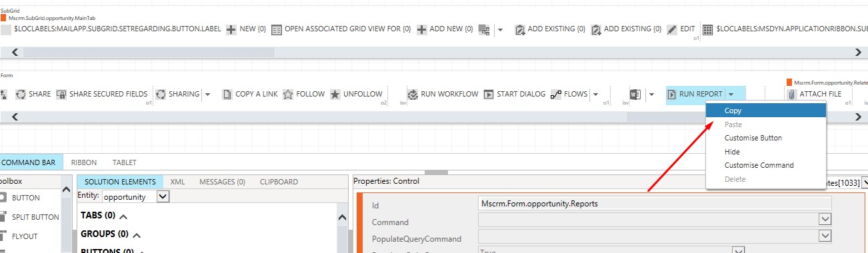The height and width of the screenshot is (253, 868).
Task: Open the XML tab
Action: [177, 181]
